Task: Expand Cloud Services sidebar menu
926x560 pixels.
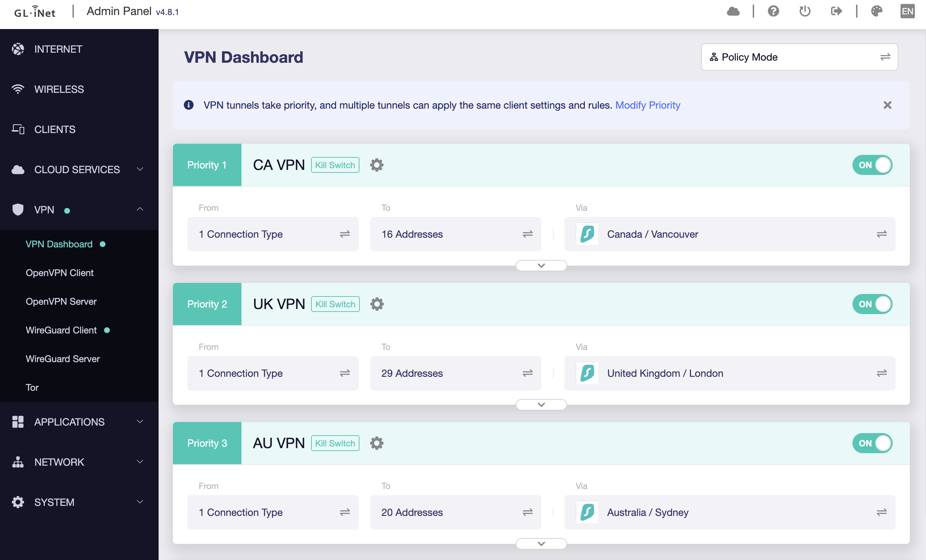Action: coord(77,169)
